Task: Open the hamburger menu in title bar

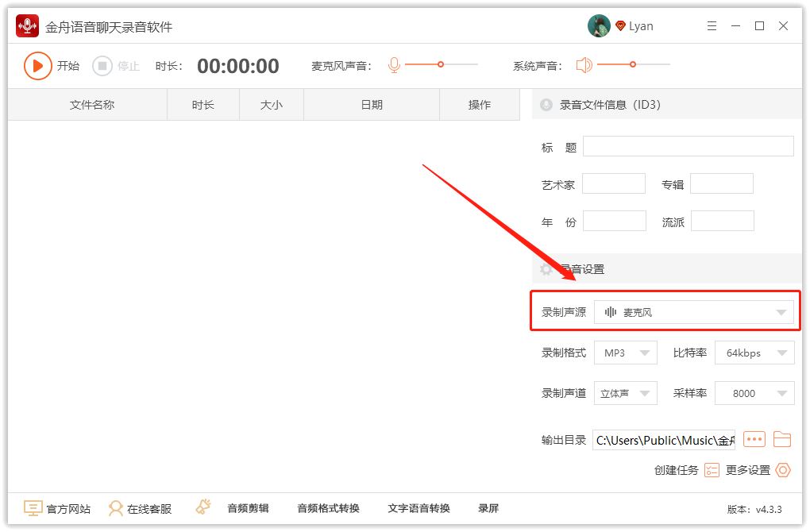Action: [x=712, y=26]
